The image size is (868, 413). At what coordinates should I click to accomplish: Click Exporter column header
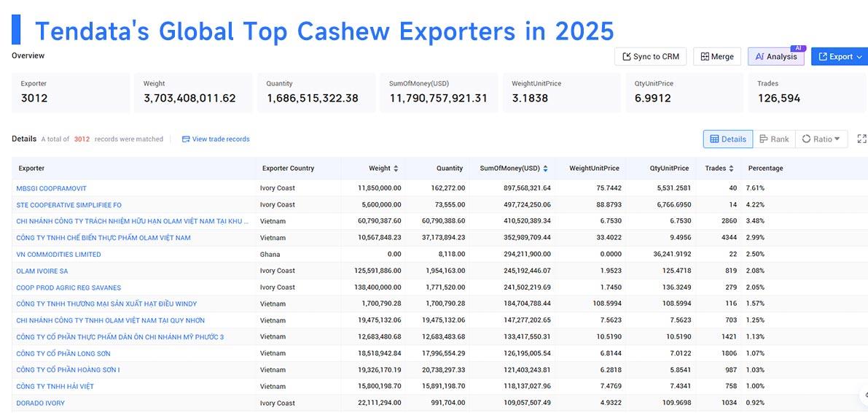pyautogui.click(x=31, y=168)
